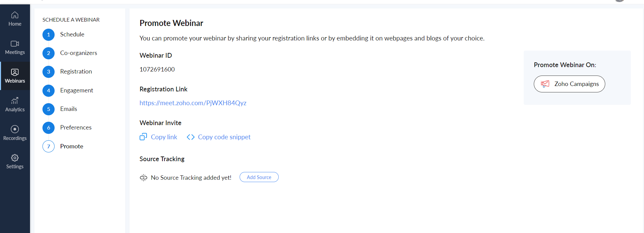Click the Copy link icon

pos(143,137)
